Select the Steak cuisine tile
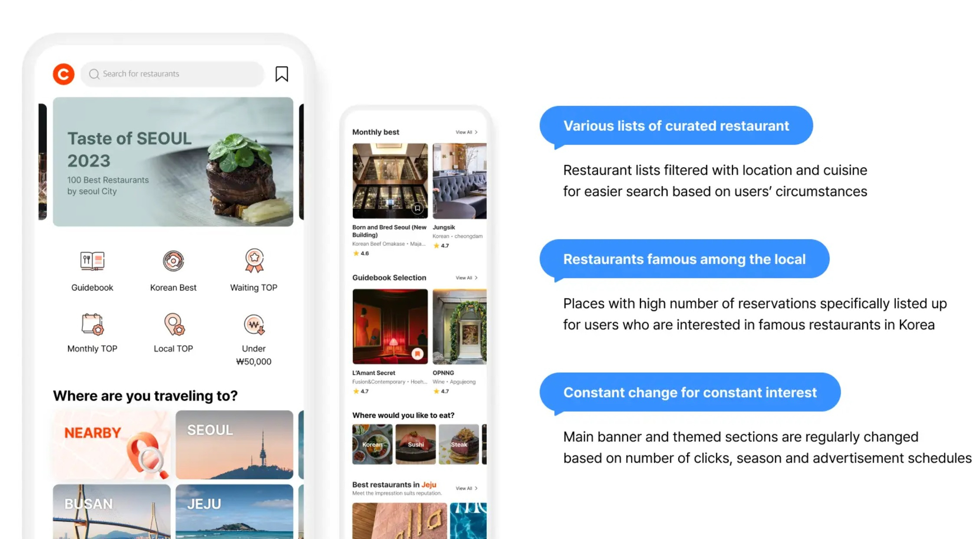The image size is (980, 539). point(459,444)
